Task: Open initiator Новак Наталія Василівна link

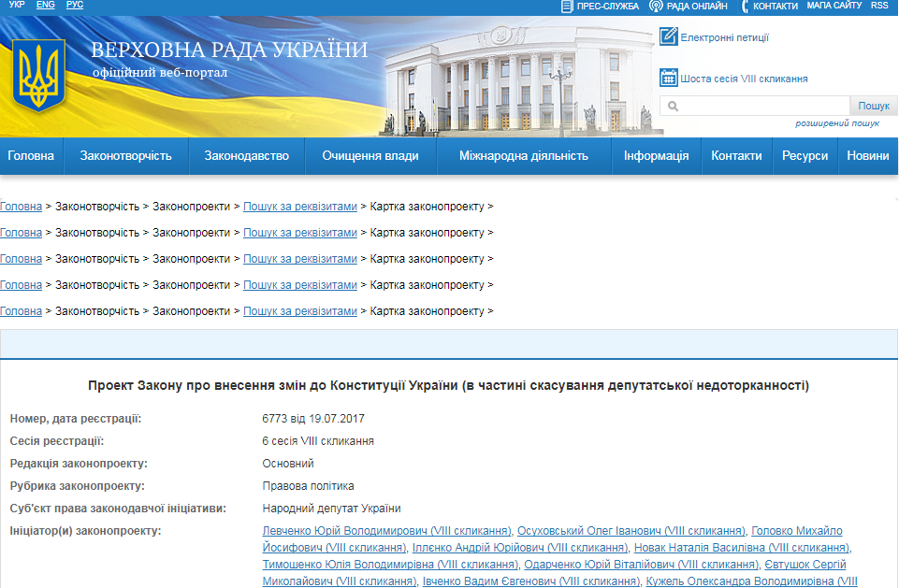Action: click(x=742, y=547)
